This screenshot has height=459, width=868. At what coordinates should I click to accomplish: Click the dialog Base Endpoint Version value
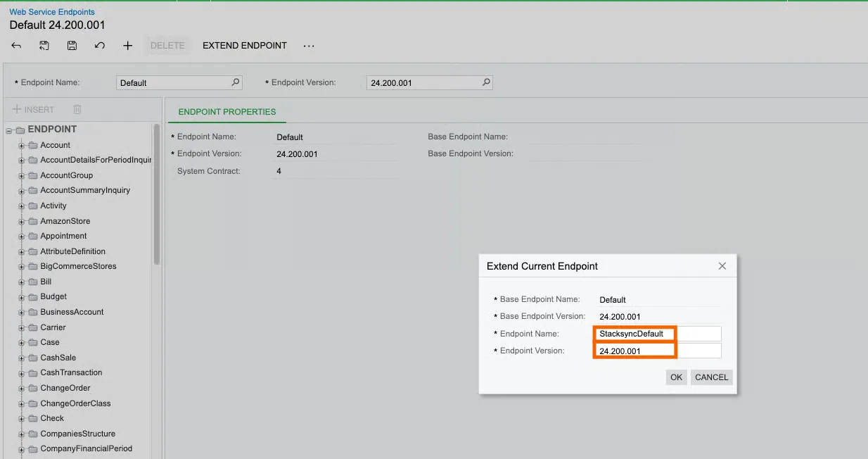tap(620, 317)
